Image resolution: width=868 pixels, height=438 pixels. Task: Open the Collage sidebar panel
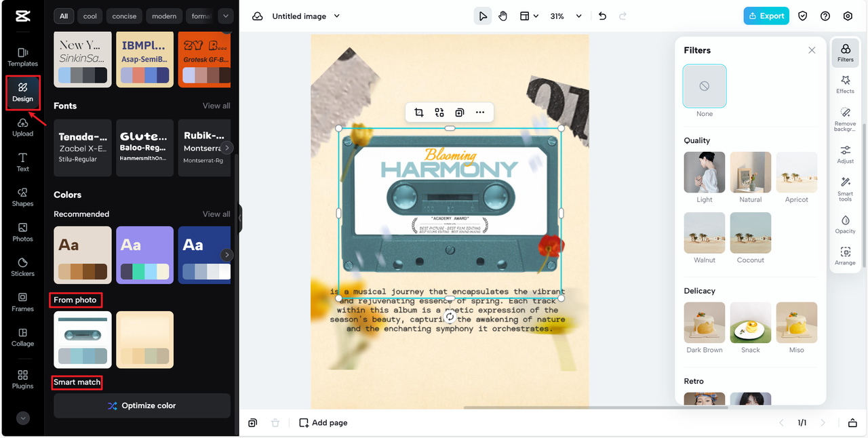[22, 338]
